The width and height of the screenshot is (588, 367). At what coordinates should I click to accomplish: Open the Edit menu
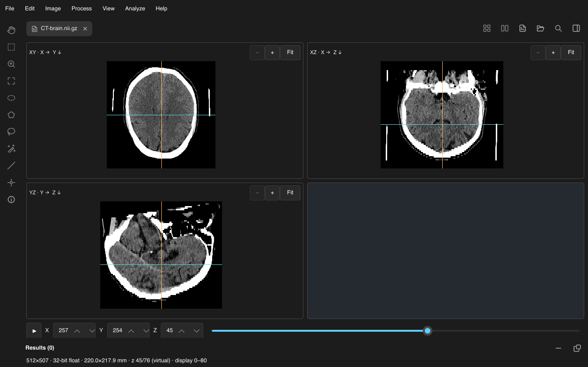point(30,8)
